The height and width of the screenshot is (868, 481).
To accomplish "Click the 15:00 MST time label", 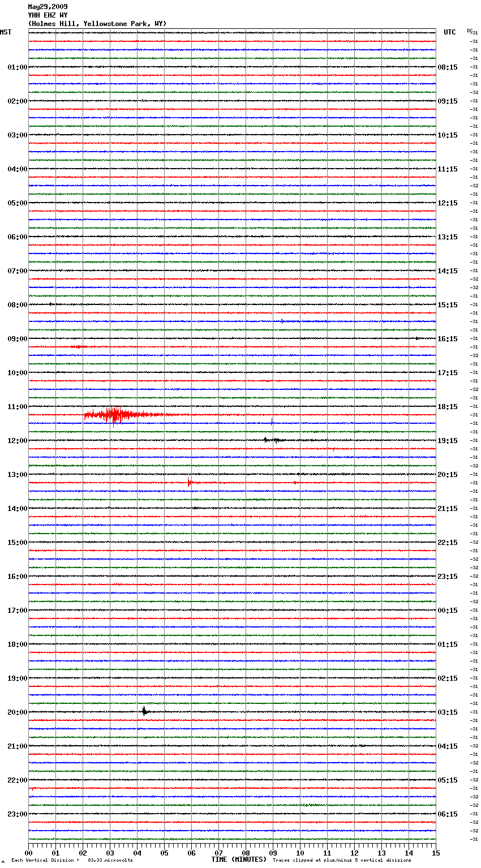I will point(17,543).
